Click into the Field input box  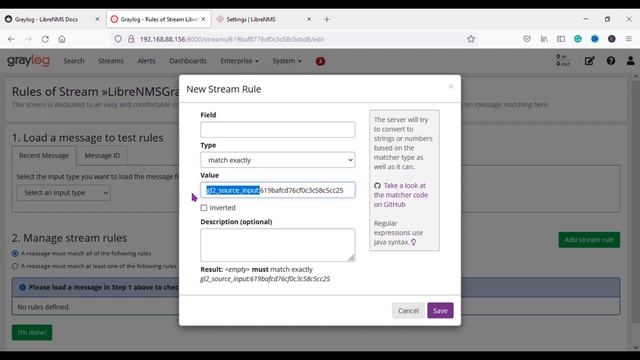(278, 130)
